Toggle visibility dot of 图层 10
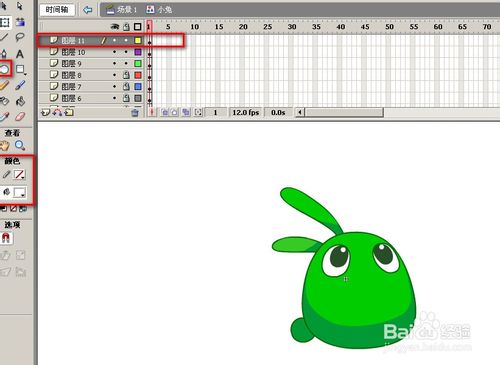This screenshot has height=365, width=500. tap(115, 52)
